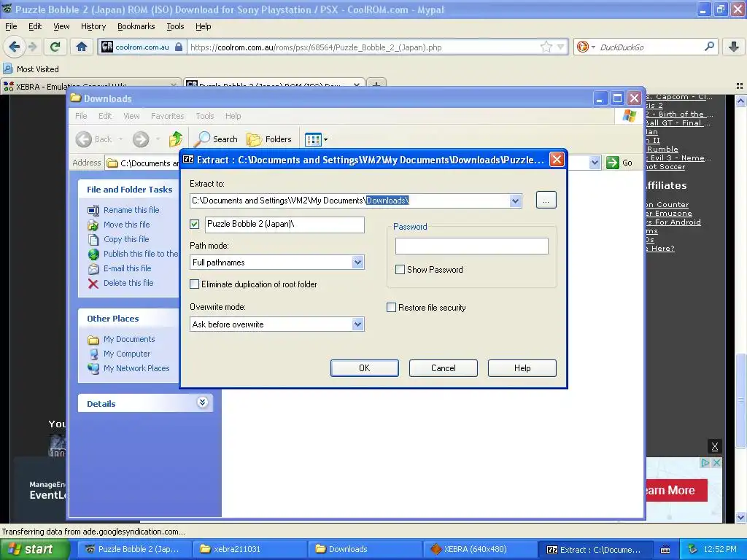Click the scroll up arrow of the page scrollbar
The image size is (747, 560).
(740, 101)
